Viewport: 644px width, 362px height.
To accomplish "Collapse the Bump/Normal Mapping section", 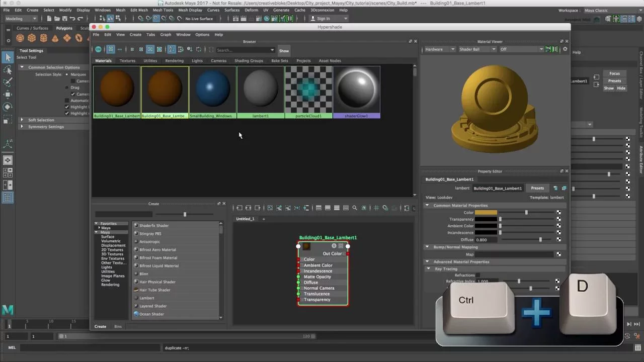I will tap(427, 247).
